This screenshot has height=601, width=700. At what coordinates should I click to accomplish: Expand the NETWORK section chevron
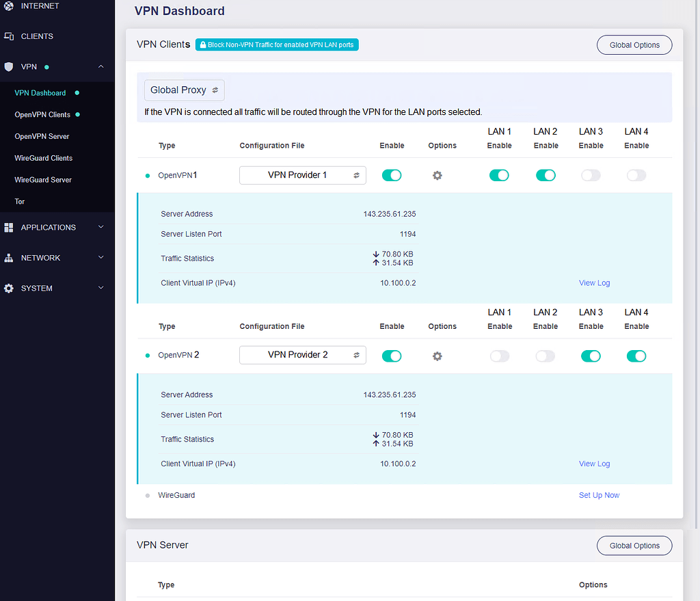tap(101, 258)
